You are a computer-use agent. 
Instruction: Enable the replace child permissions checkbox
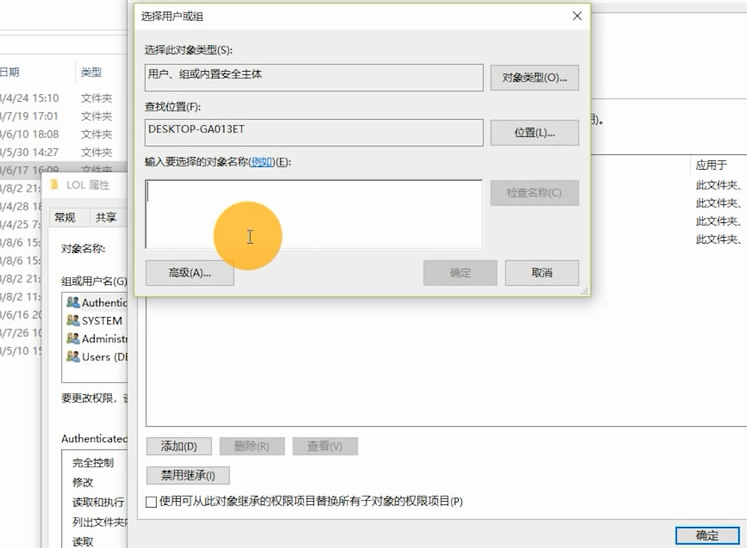(x=152, y=502)
